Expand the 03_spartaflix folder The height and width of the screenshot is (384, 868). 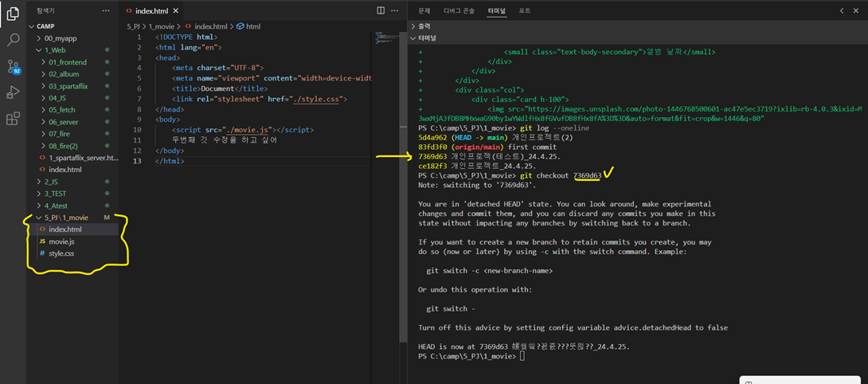tap(68, 87)
